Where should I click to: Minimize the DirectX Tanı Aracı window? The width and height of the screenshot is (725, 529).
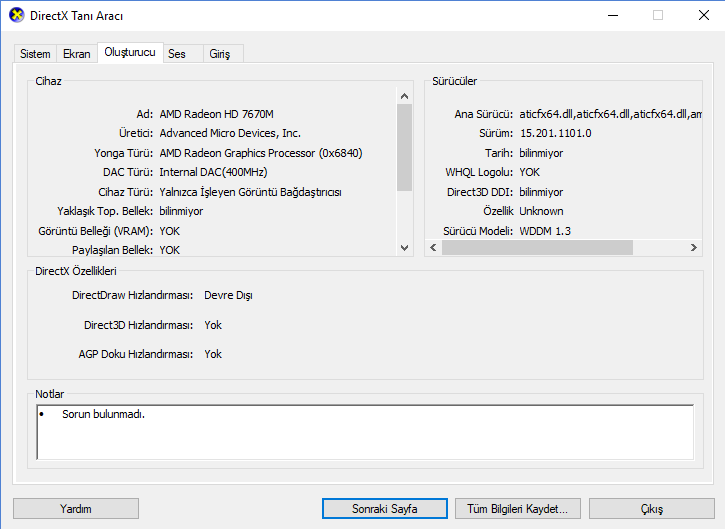pyautogui.click(x=613, y=15)
